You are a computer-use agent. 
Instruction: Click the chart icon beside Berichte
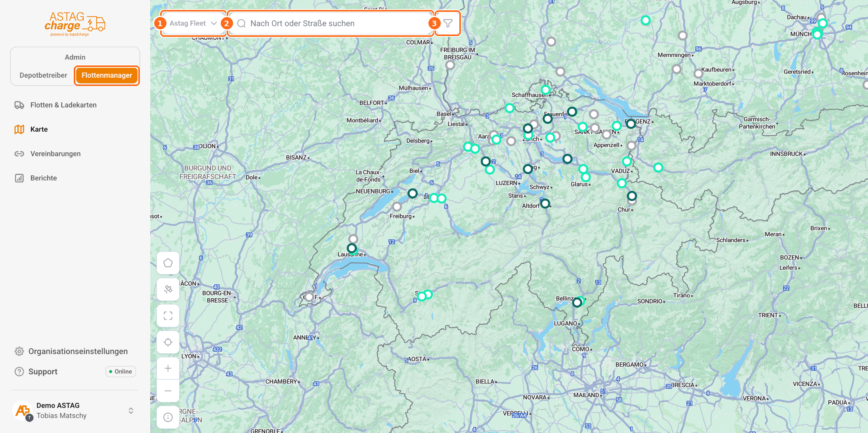click(19, 178)
